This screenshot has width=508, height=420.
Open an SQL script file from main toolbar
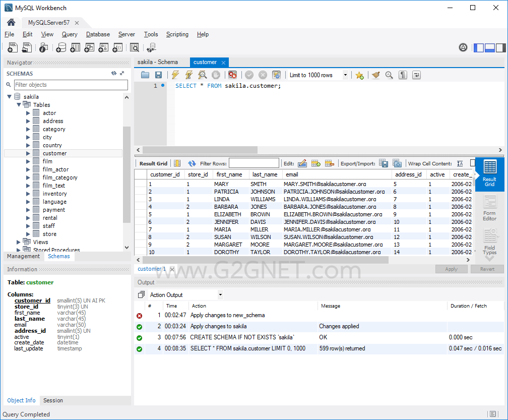27,47
